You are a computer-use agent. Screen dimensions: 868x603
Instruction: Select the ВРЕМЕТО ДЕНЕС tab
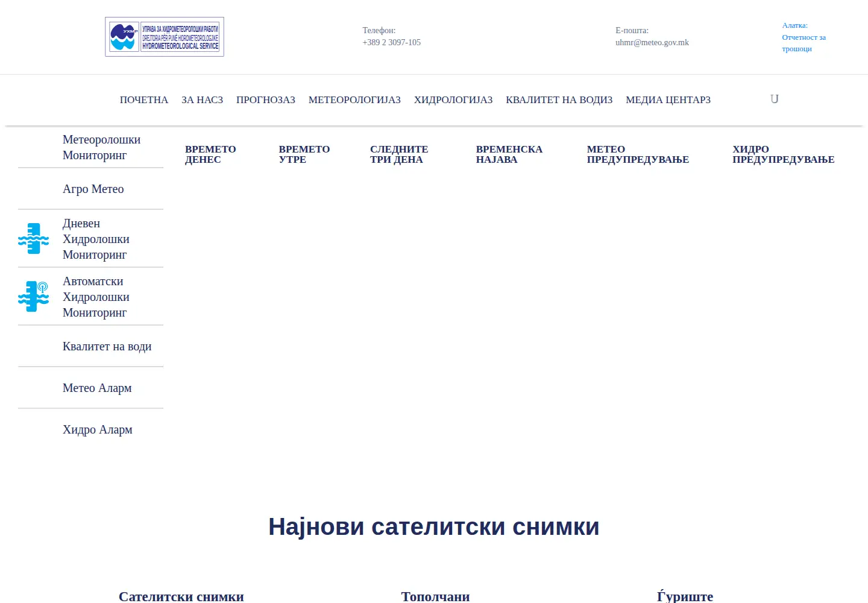(210, 154)
